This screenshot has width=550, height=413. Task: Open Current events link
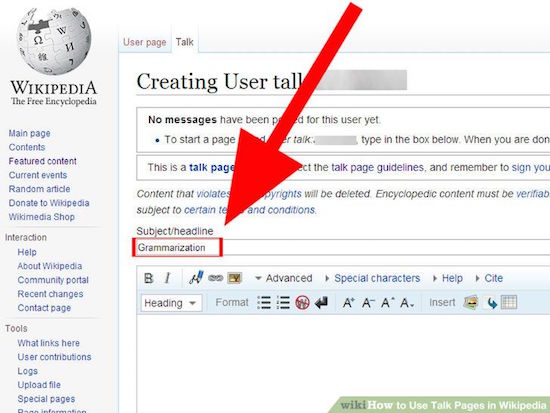[x=38, y=175]
